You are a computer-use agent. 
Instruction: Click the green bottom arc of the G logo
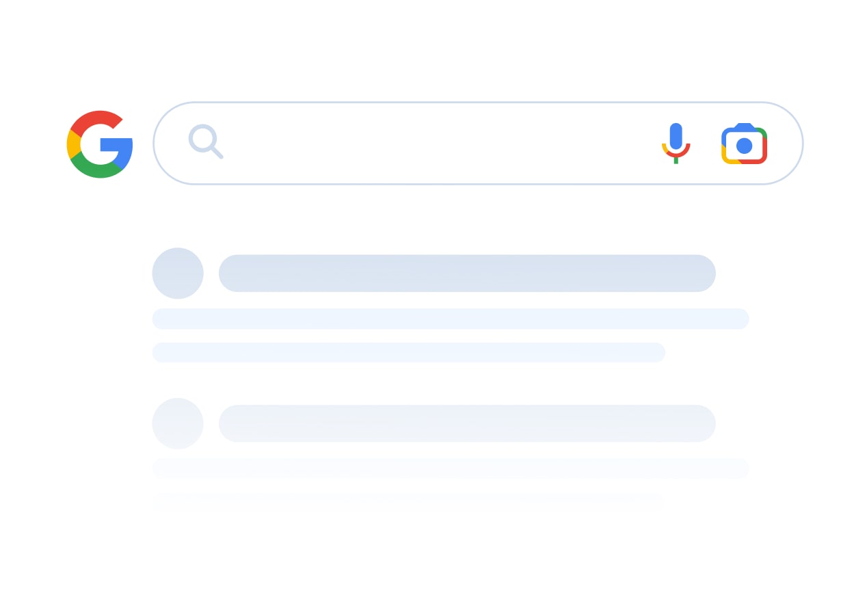click(97, 168)
